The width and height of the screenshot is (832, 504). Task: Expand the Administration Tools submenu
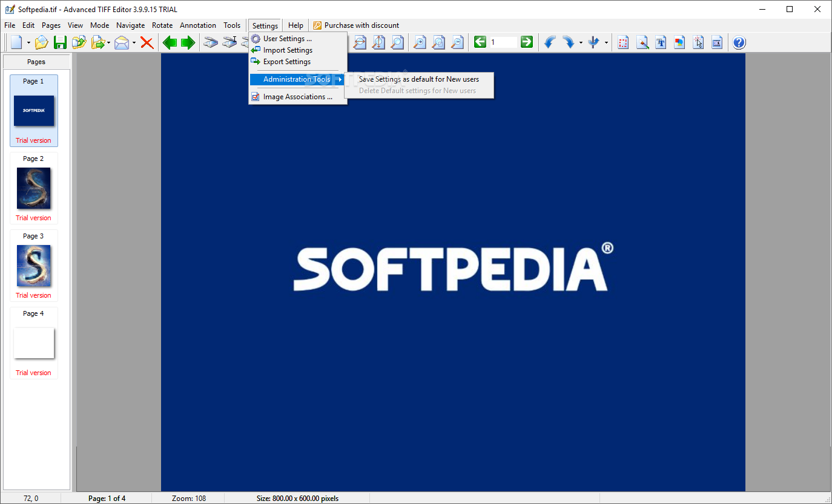coord(298,79)
